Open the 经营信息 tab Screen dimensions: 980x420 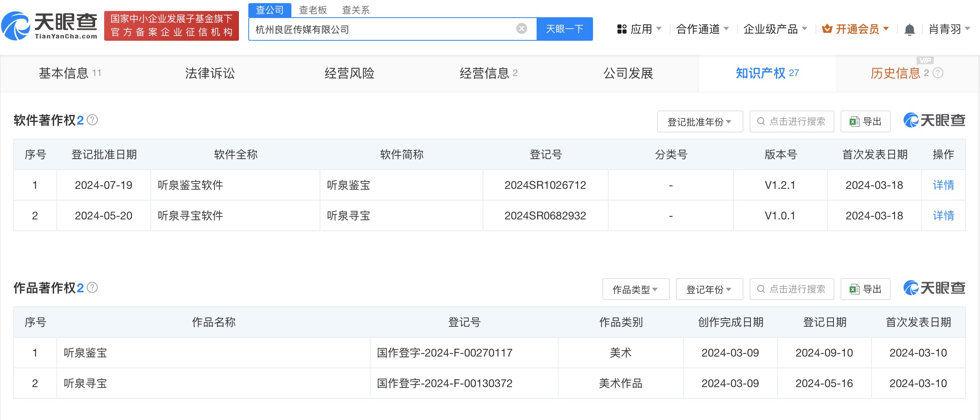488,73
